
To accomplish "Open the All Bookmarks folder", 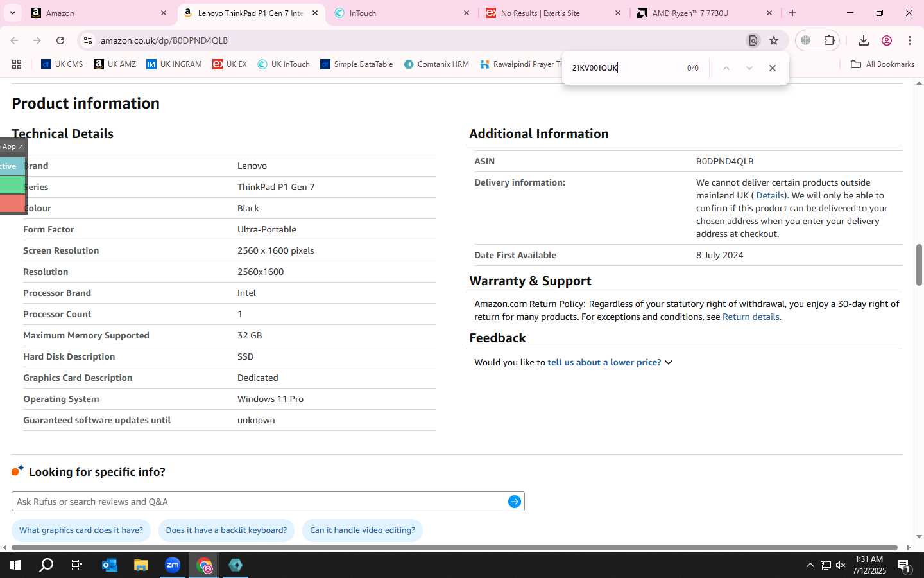I will click(x=882, y=64).
